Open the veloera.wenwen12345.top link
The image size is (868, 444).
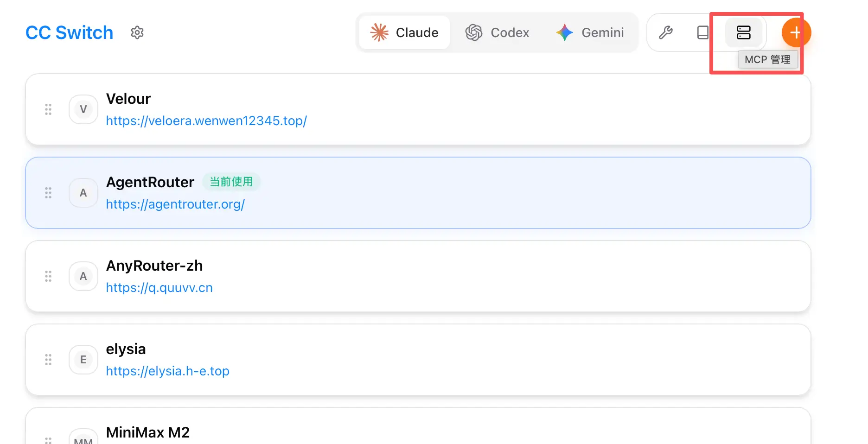[x=206, y=121]
